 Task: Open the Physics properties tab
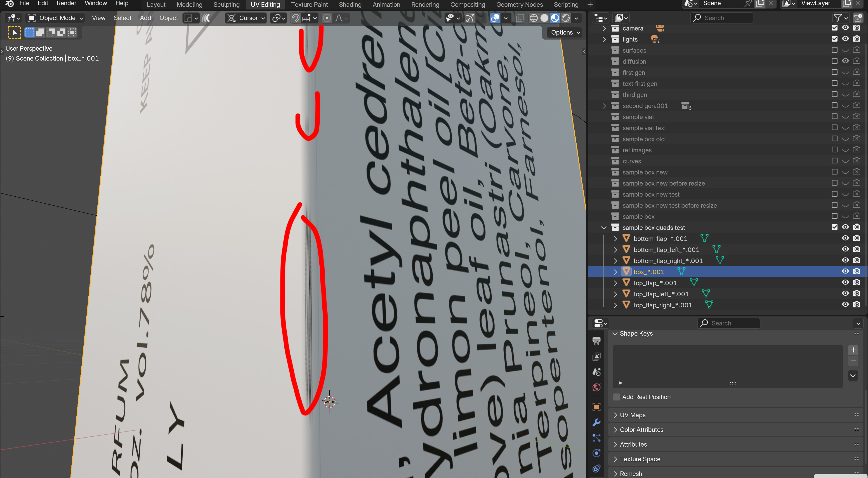pos(596,453)
